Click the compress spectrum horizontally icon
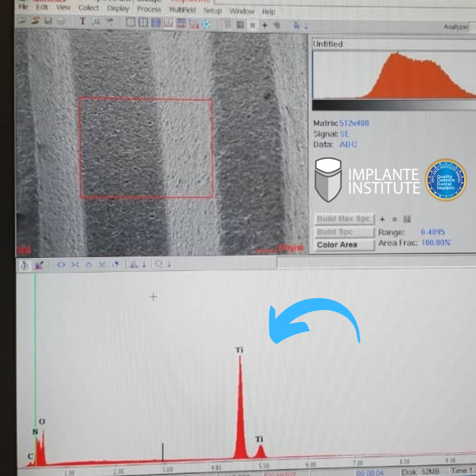 pos(74,264)
